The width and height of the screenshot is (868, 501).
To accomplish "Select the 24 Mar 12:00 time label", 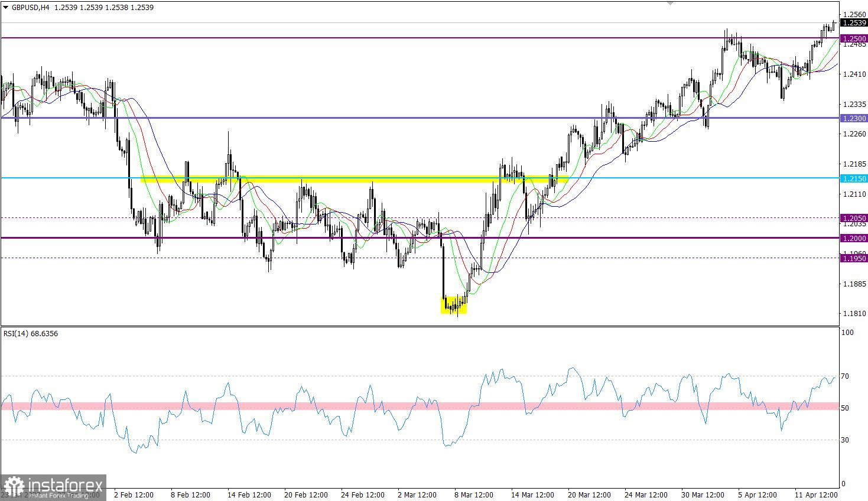I will coord(646,495).
